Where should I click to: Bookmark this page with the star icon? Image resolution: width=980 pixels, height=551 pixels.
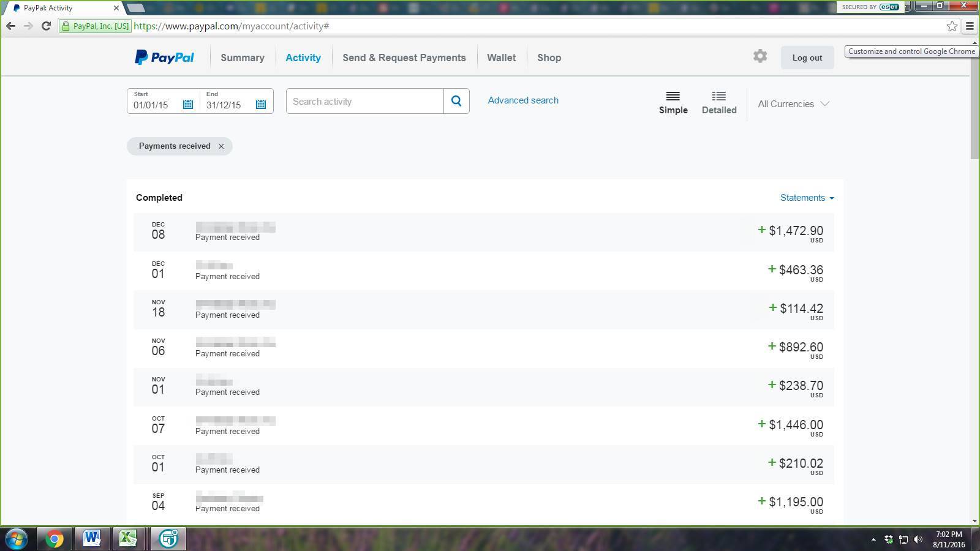952,26
